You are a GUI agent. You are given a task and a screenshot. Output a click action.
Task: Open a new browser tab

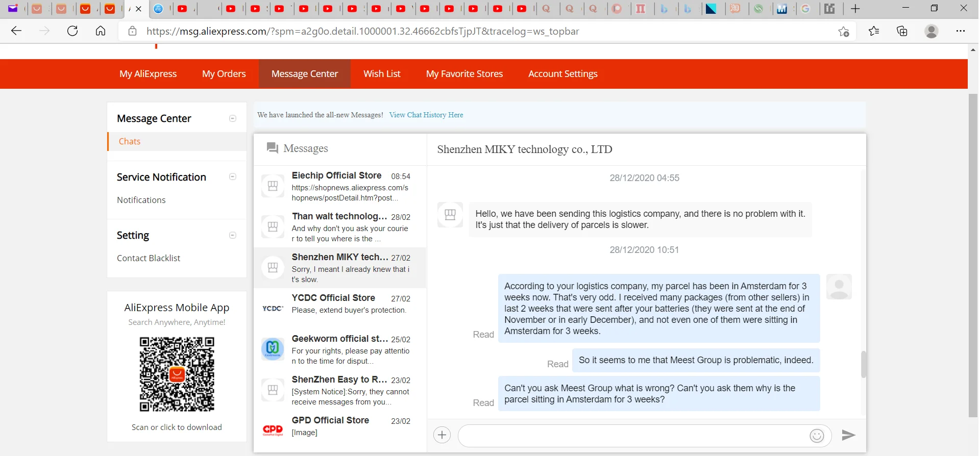[856, 9]
